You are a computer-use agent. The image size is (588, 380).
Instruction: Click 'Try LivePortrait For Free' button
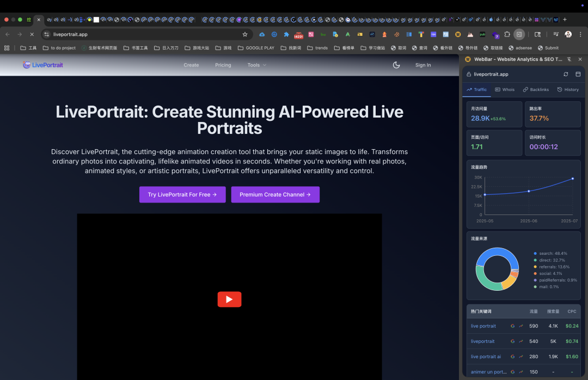tap(182, 195)
